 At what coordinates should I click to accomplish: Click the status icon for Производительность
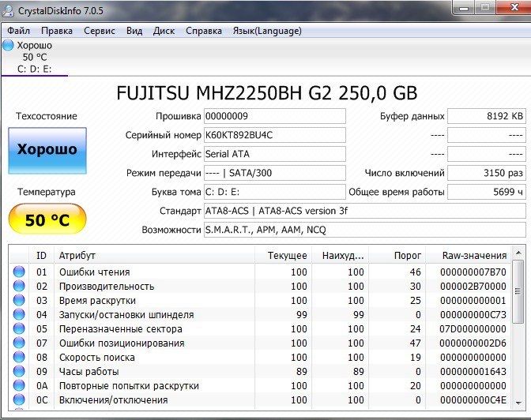19,286
